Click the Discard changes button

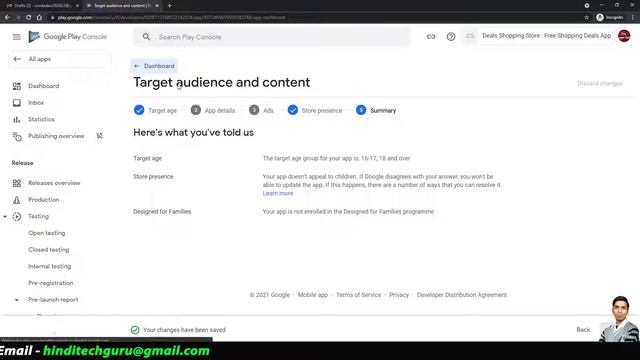click(600, 84)
